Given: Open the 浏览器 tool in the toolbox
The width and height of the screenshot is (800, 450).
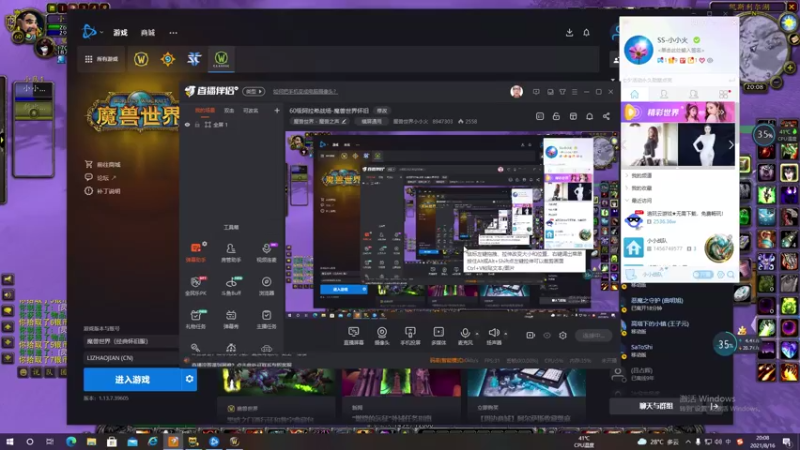Looking at the screenshot, I should tap(266, 286).
